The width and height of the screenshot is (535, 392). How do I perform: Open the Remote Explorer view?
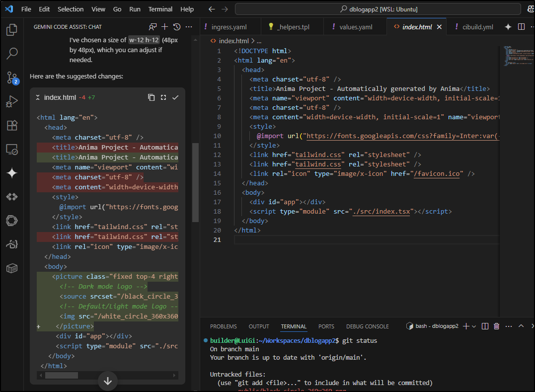point(12,149)
